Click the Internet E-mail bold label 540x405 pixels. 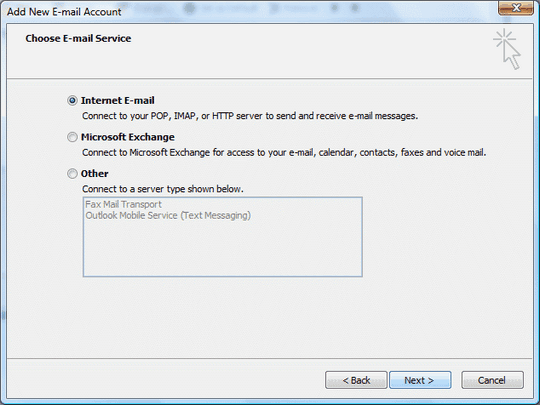click(117, 101)
